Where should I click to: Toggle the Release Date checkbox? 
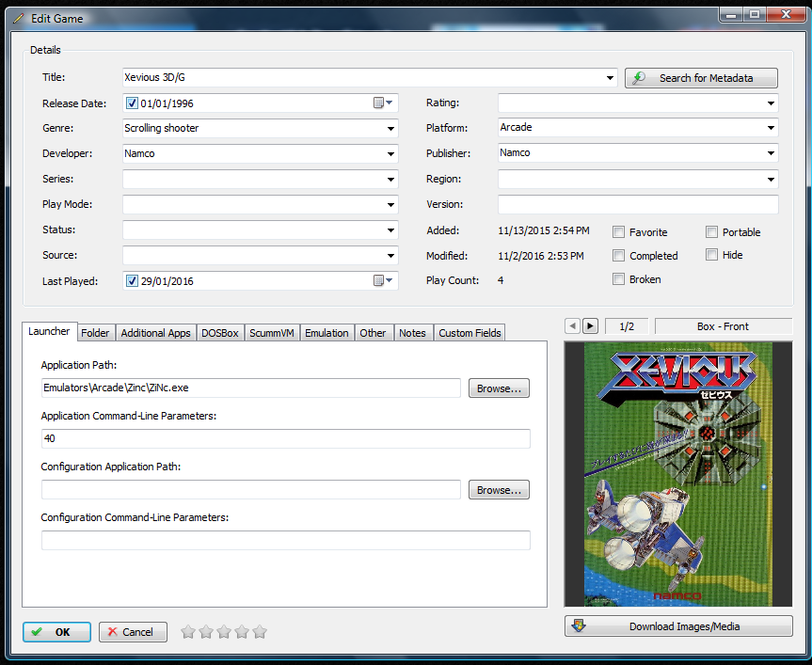[132, 103]
